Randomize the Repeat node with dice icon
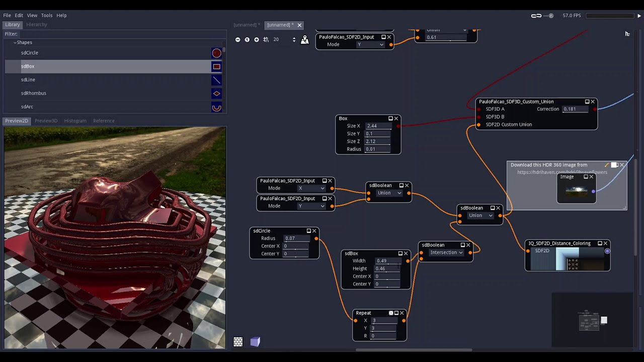 [391, 313]
